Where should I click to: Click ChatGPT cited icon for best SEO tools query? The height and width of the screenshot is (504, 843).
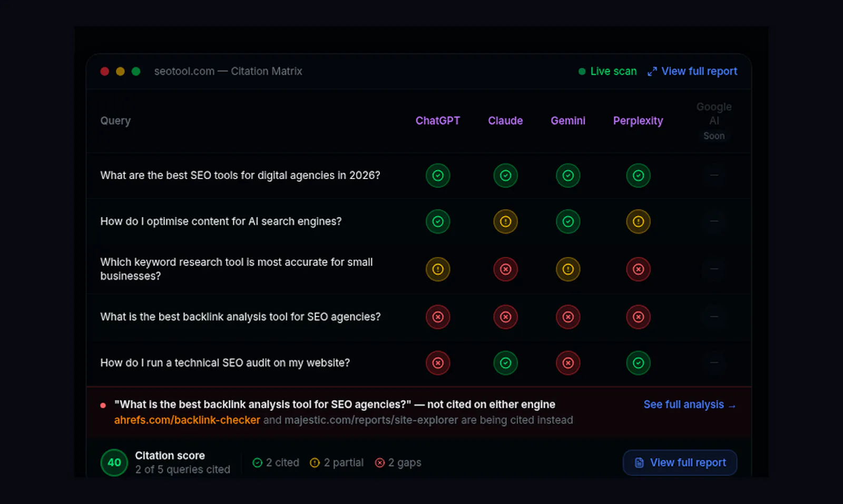coord(438,175)
